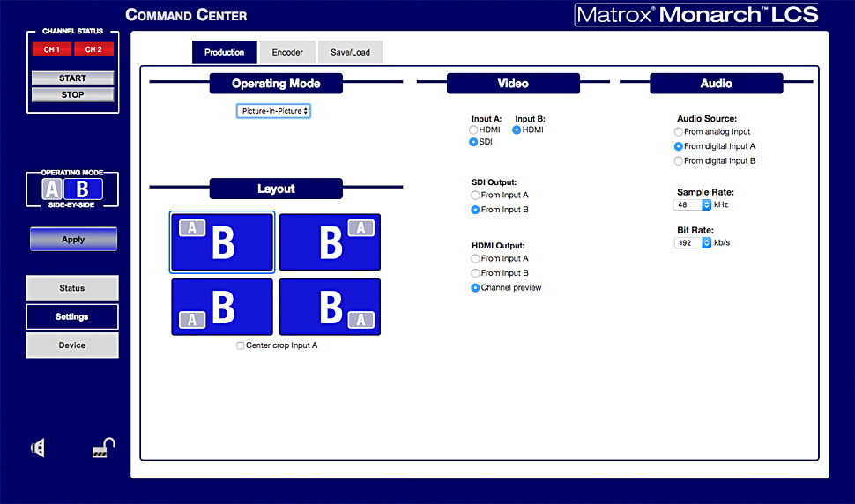Screen dimensions: 855x504
Task: Choose audio From digital Input B
Action: [x=679, y=161]
